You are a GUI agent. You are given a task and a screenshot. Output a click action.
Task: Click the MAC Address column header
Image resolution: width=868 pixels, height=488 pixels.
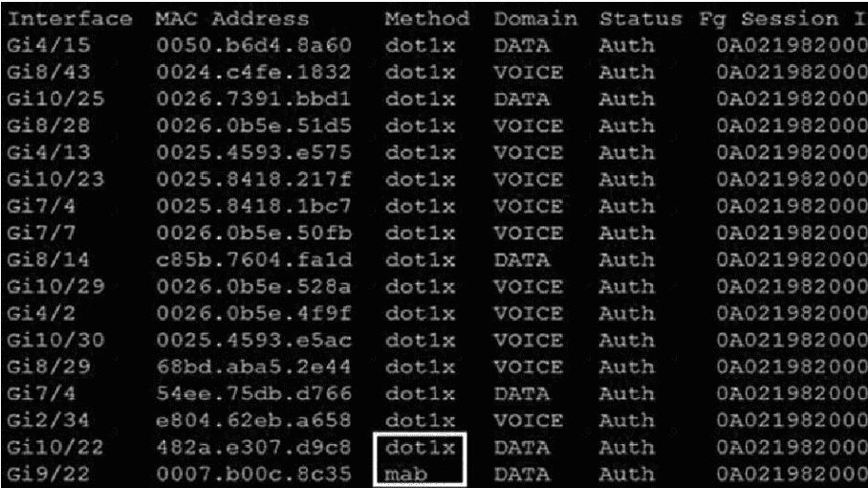point(232,19)
